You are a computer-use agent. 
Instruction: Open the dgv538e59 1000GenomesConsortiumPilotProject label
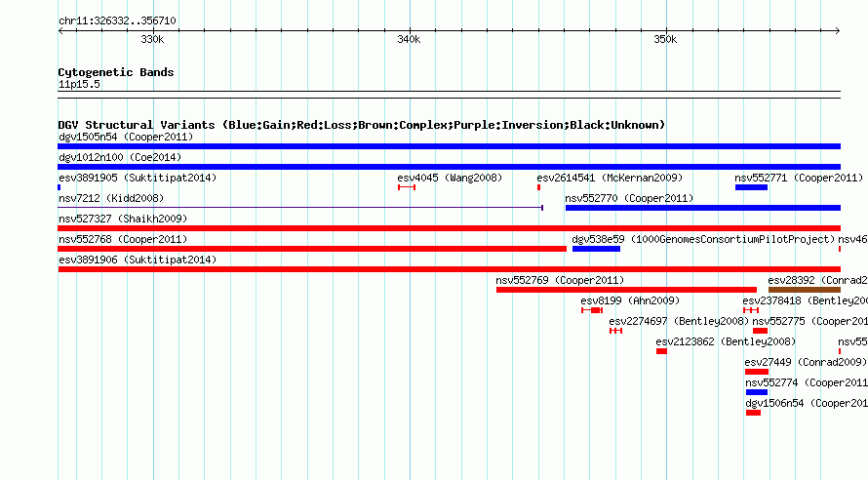pos(703,239)
